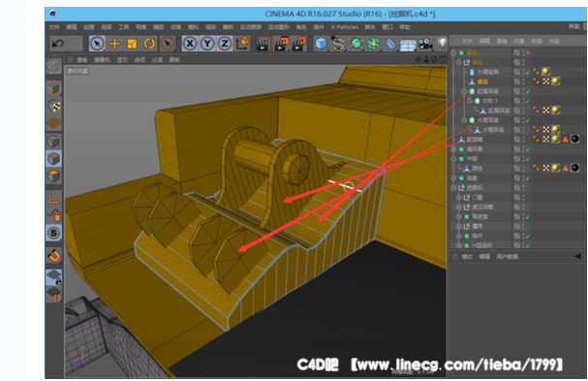Select the Rotate tool
The width and height of the screenshot is (588, 381).
(149, 44)
